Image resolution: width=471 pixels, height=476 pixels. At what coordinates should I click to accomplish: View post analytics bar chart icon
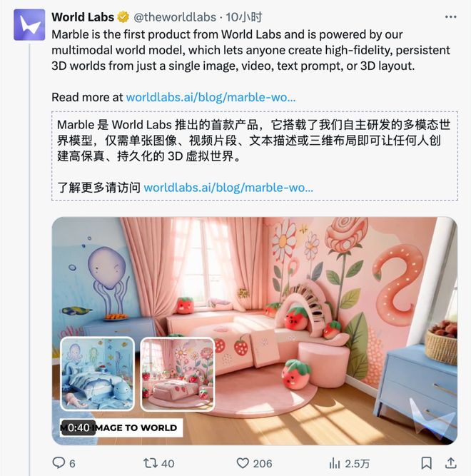335,463
